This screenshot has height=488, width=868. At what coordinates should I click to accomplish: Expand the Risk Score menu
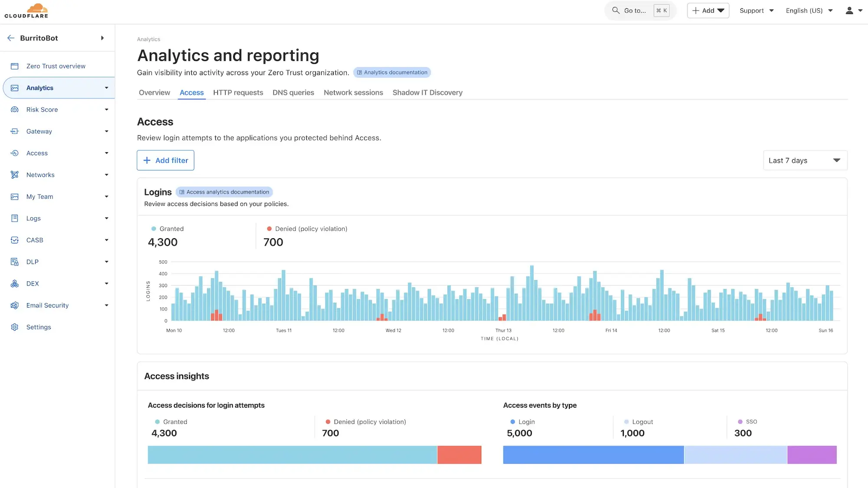106,109
